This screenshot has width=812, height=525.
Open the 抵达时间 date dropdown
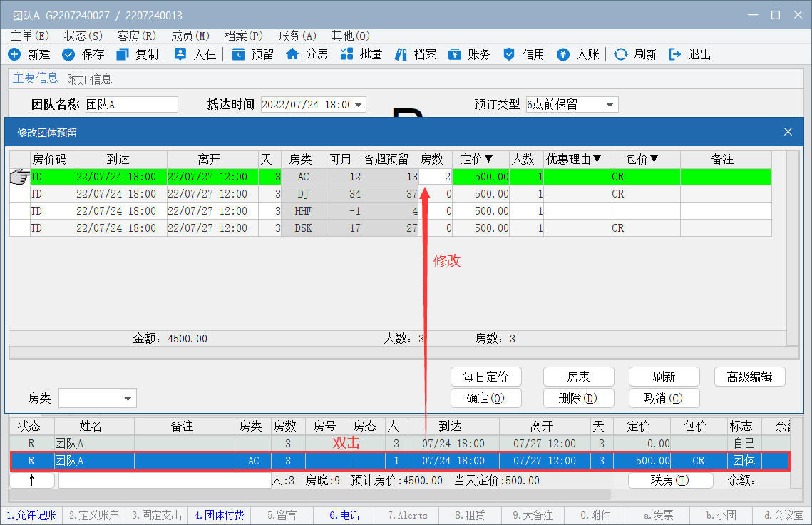pyautogui.click(x=359, y=105)
